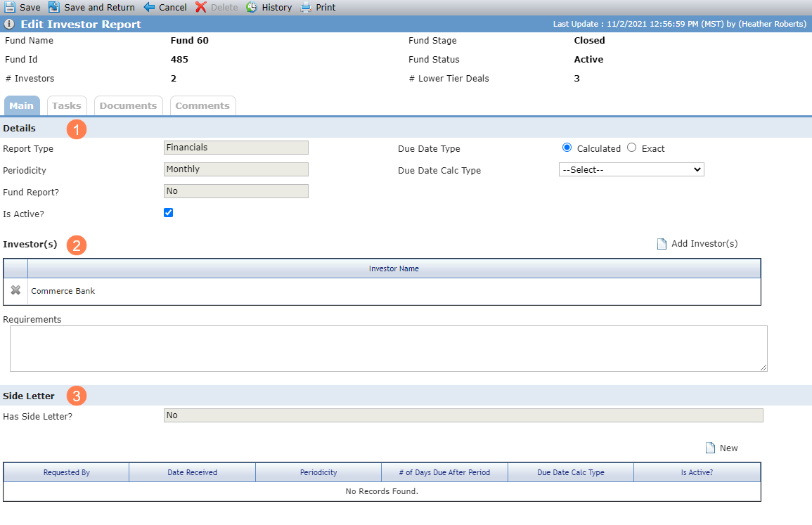Click the Save floppy disk icon
This screenshot has width=812, height=525.
[10, 7]
